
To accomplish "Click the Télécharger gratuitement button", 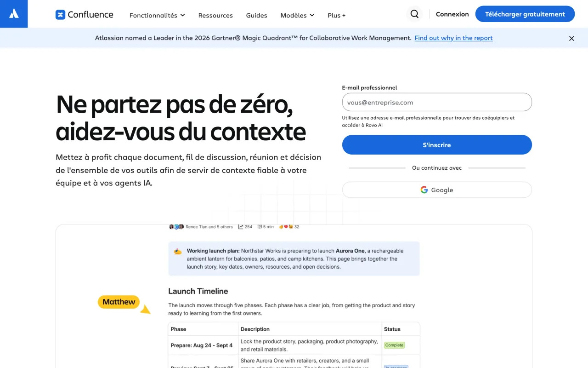I will pyautogui.click(x=525, y=14).
